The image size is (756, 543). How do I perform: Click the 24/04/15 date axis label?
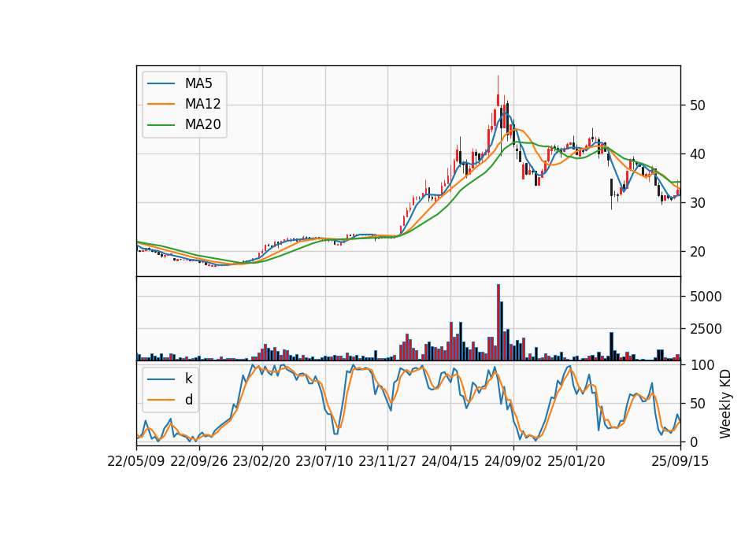450,461
